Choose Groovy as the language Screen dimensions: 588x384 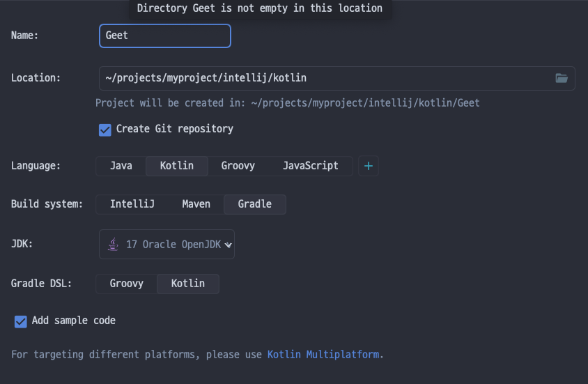point(238,166)
